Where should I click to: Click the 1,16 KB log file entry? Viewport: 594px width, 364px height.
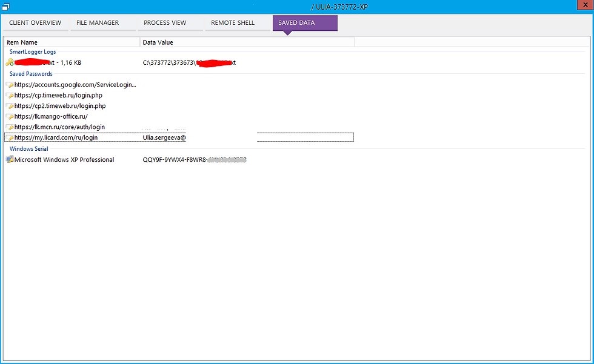[48, 63]
